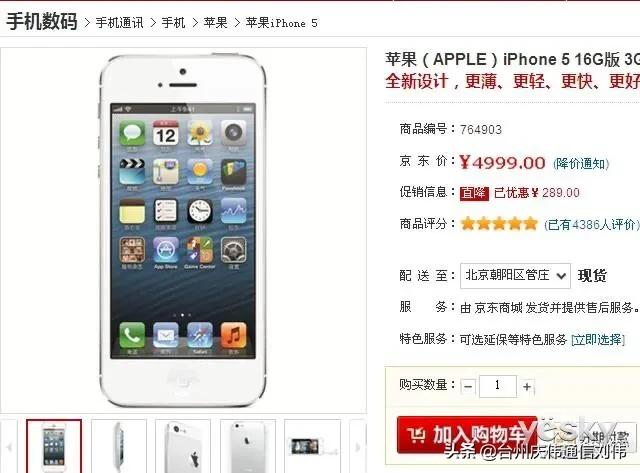Image resolution: width=640 pixels, height=473 pixels.
Task: Go to the 手机 breadcrumb category
Action: 173,23
